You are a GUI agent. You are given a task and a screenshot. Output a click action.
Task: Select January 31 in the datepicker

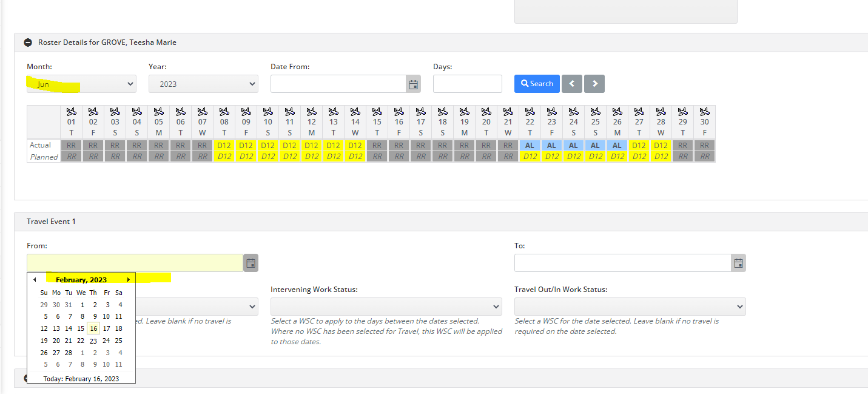click(x=69, y=305)
